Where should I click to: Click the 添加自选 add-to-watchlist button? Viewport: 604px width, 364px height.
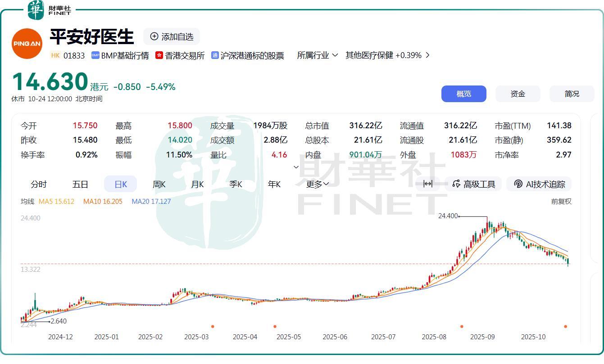[171, 36]
